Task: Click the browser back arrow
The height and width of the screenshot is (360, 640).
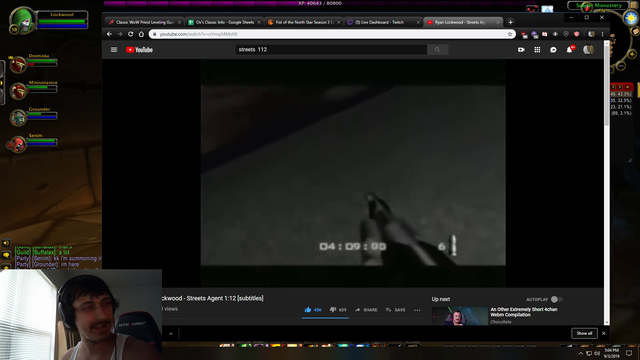Action: click(x=109, y=34)
